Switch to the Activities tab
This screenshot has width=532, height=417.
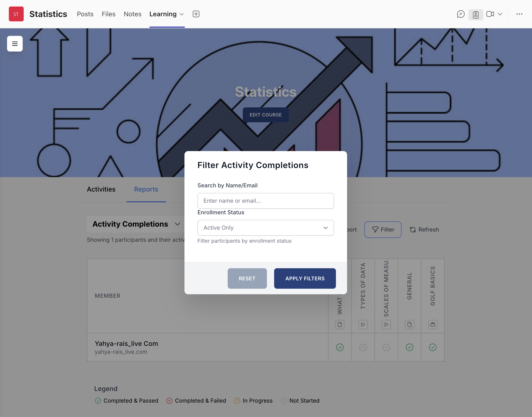(101, 189)
